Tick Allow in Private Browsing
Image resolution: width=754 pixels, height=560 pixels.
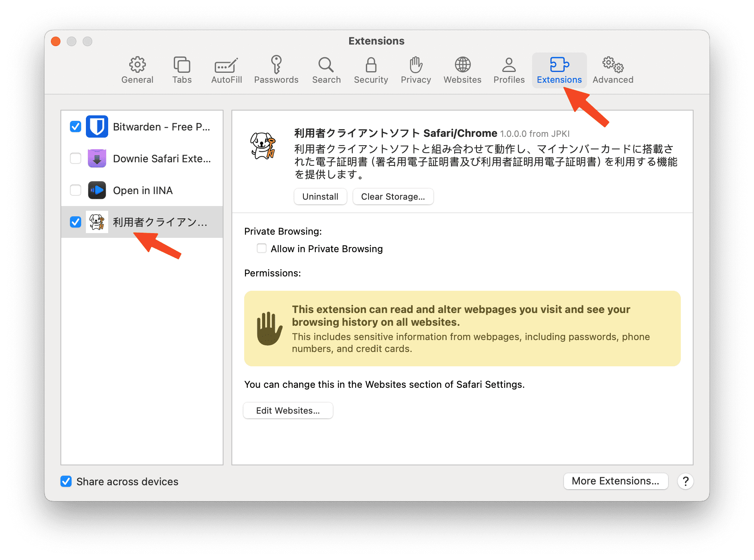coord(262,249)
